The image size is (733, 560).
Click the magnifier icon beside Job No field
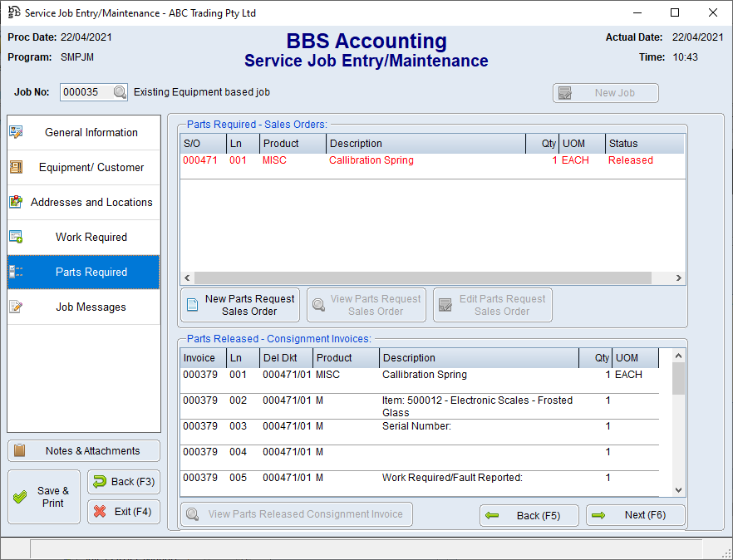(120, 93)
